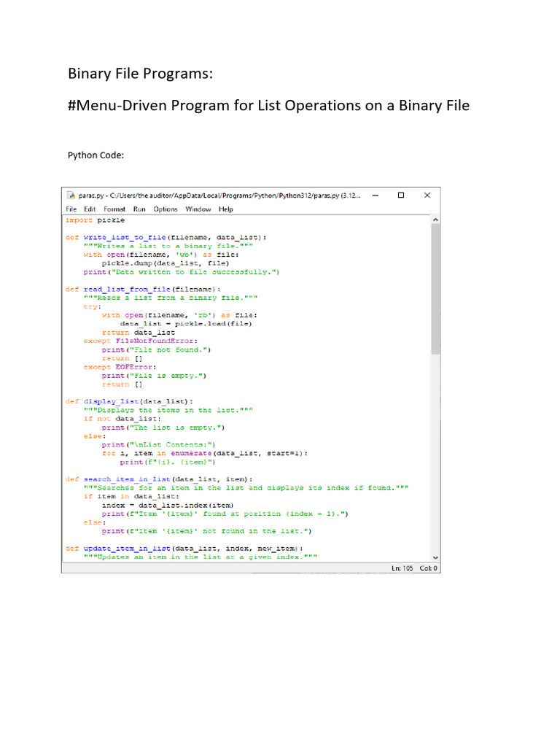Click the scrollbar down arrow
This screenshot has height=747, width=560.
[x=435, y=557]
